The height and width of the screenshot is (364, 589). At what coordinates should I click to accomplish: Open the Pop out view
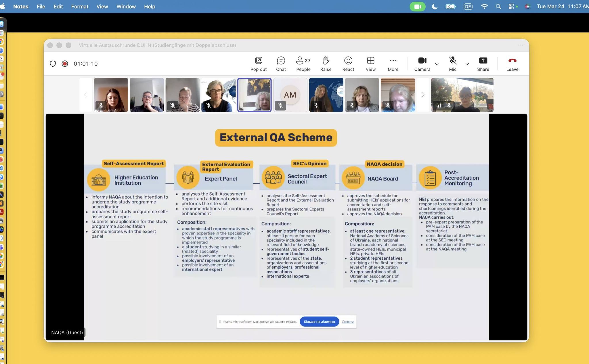point(258,64)
